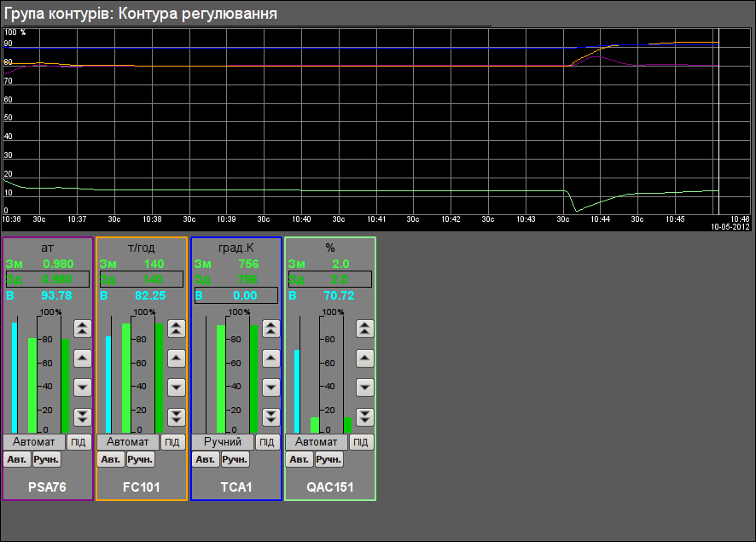Switch FC101 loop to Ручн. mode

click(x=140, y=459)
